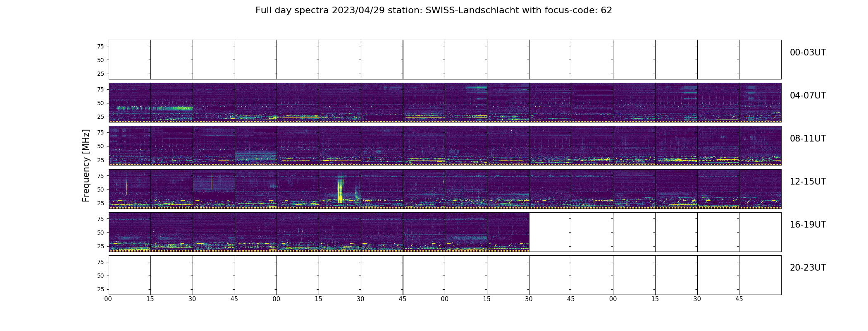868x331 pixels.
Task: Click the 'Frequency [MHz]' axis label
Action: [x=86, y=165]
